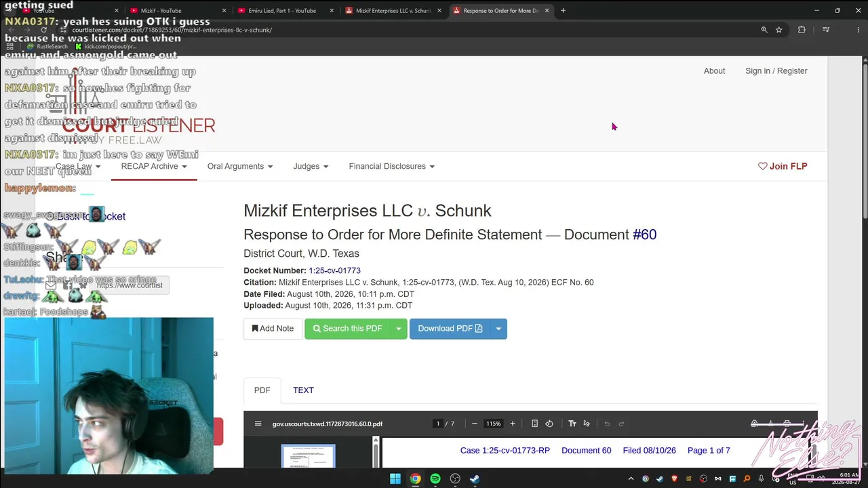Select the PDF text annotation tool icon
868x488 pixels.
click(572, 424)
